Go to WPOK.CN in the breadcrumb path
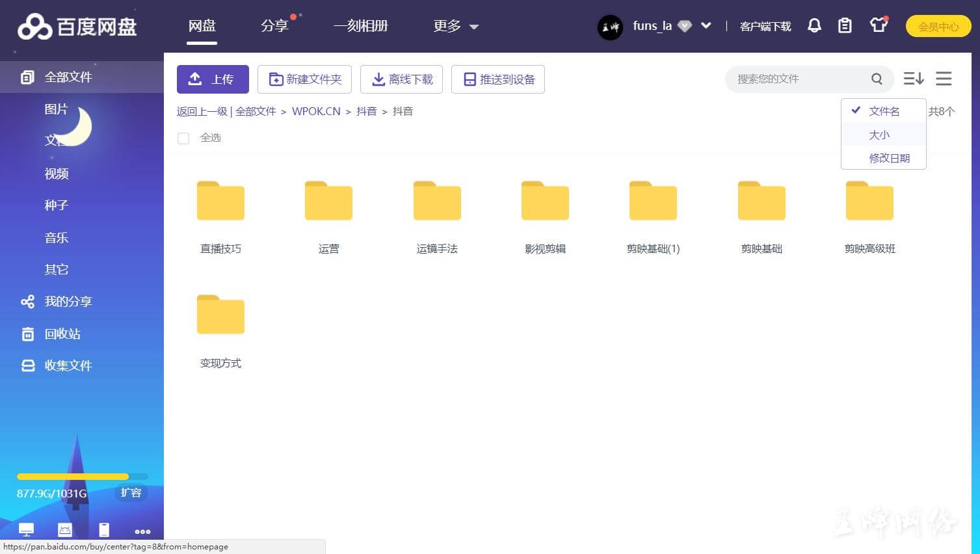980x554 pixels. click(316, 111)
